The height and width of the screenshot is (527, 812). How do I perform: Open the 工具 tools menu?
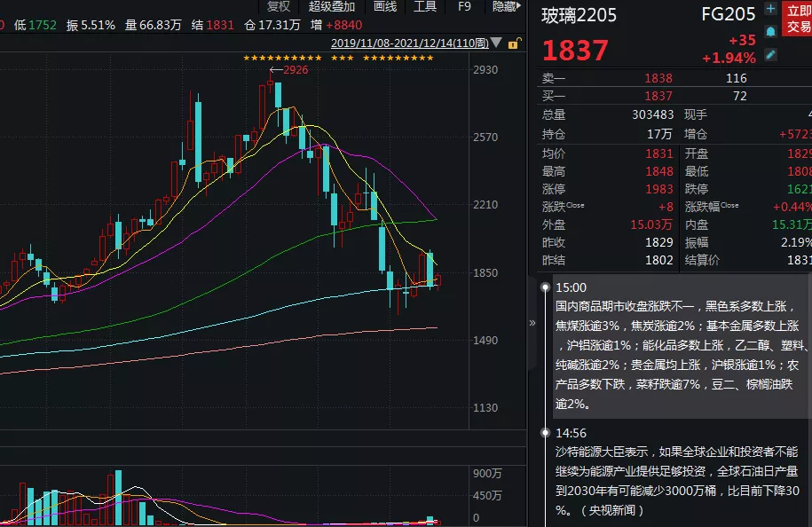pos(424,7)
